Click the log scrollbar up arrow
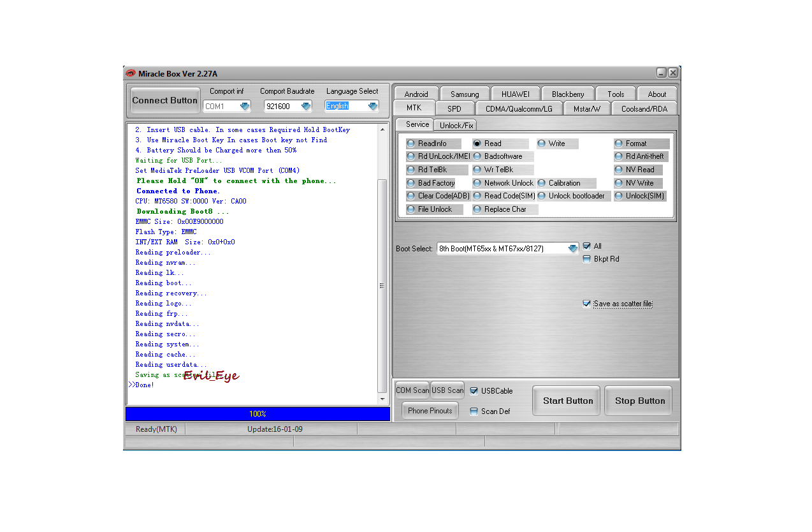 383,129
